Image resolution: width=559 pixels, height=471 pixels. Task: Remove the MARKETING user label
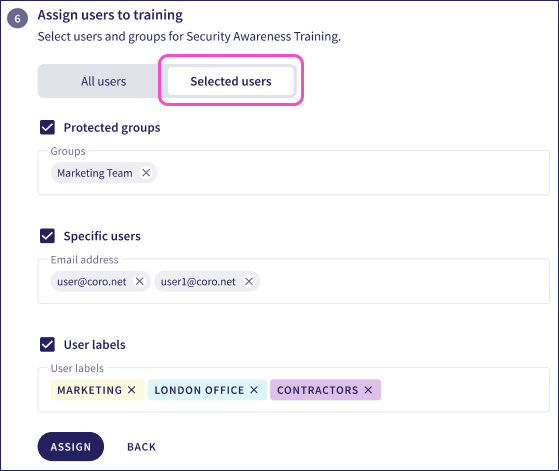[x=132, y=390]
